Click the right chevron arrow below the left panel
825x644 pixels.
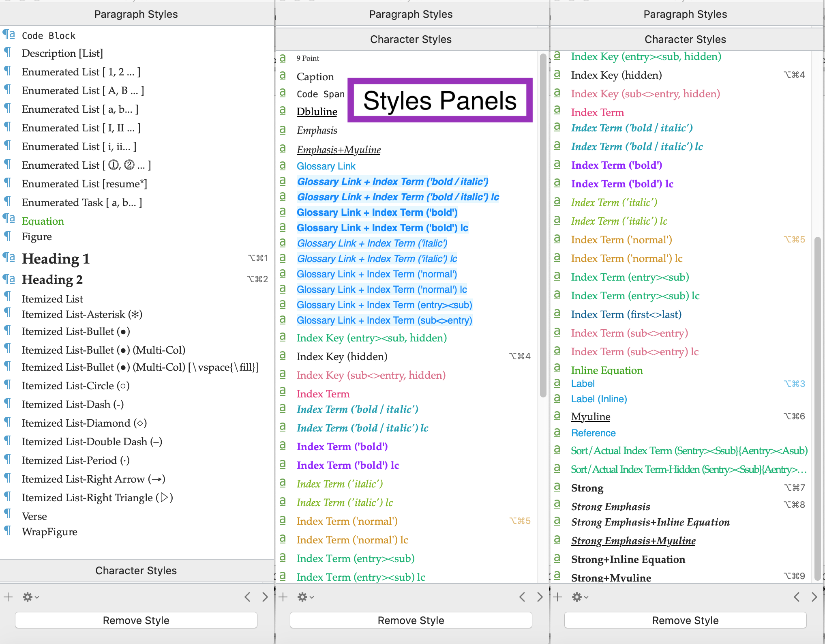[265, 597]
